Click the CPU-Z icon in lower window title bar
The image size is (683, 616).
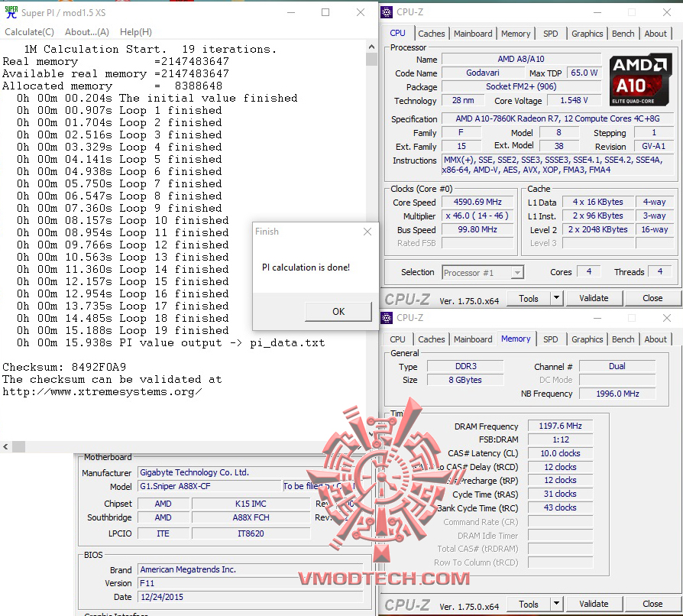[x=387, y=318]
